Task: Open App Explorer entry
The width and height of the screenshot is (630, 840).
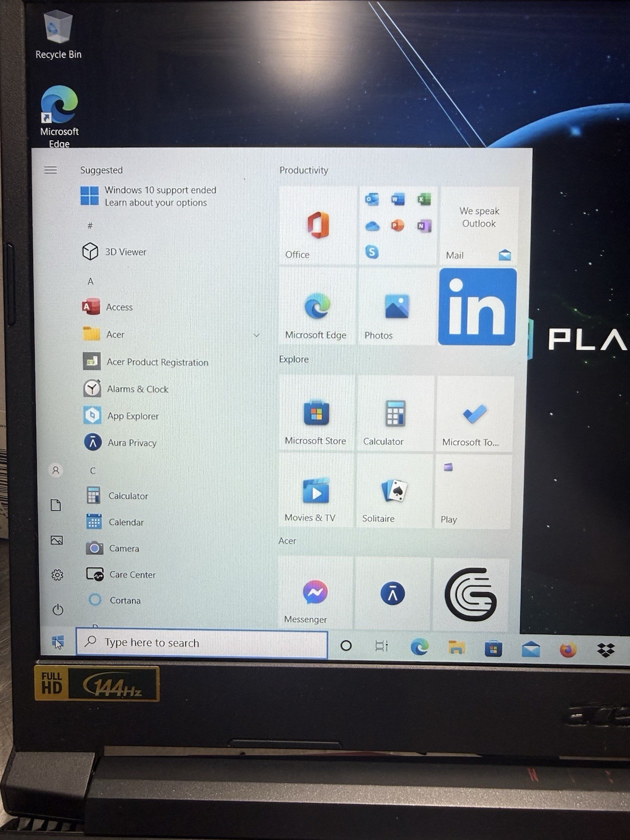Action: 121,415
